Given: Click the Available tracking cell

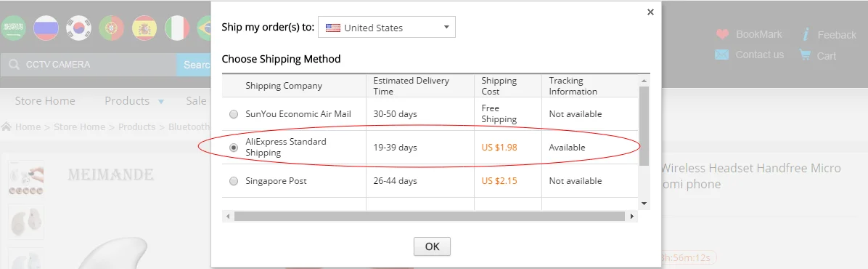Looking at the screenshot, I should [567, 148].
